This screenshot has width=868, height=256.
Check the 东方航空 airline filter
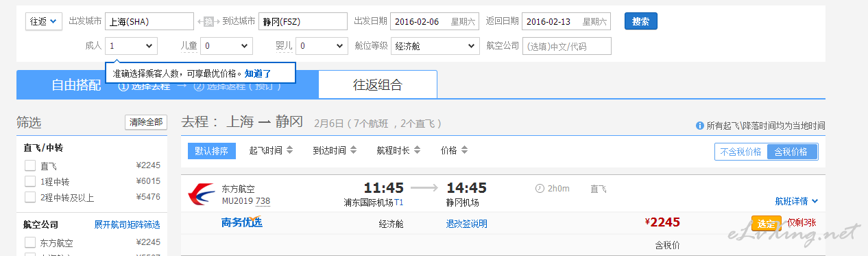29,242
